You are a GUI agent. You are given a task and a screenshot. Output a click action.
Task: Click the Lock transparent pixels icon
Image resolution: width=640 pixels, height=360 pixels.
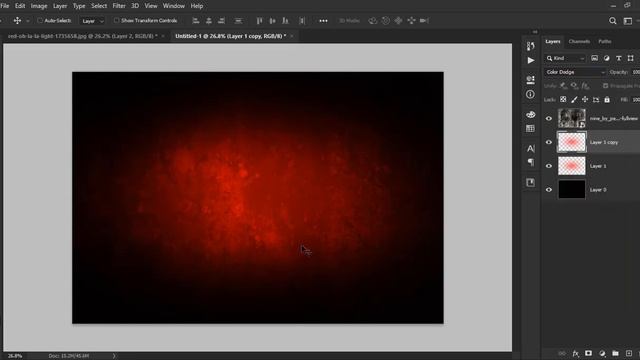563,99
